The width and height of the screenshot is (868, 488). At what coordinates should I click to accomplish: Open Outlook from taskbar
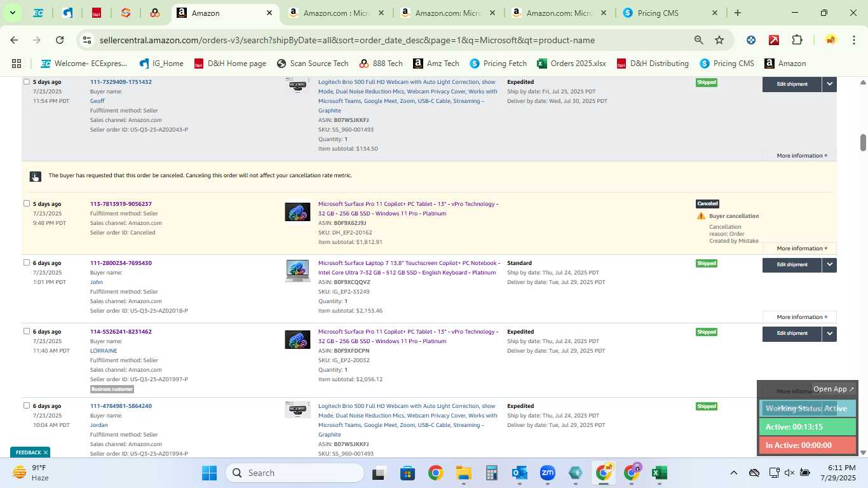pyautogui.click(x=519, y=473)
